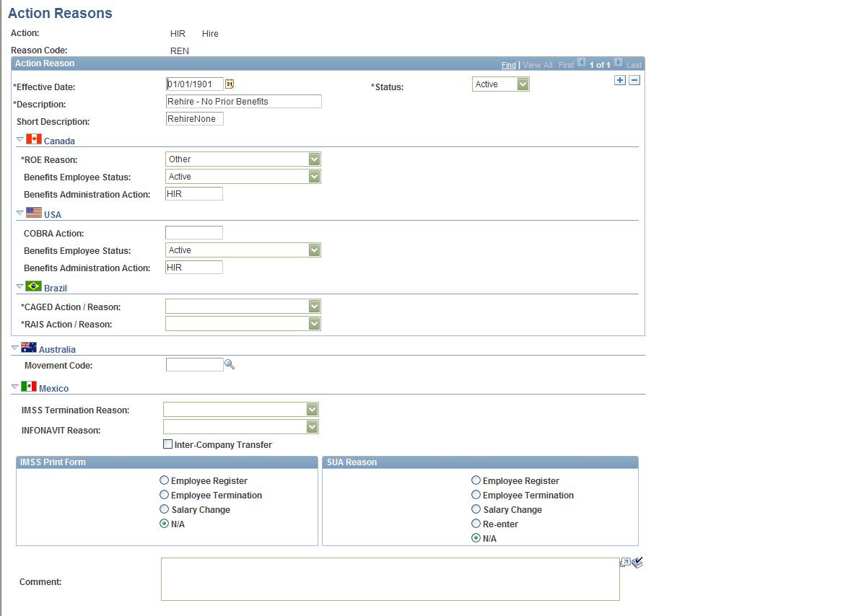Image resolution: width=843 pixels, height=616 pixels.
Task: Select Salary Change under IMSS Print Form
Action: tap(165, 509)
